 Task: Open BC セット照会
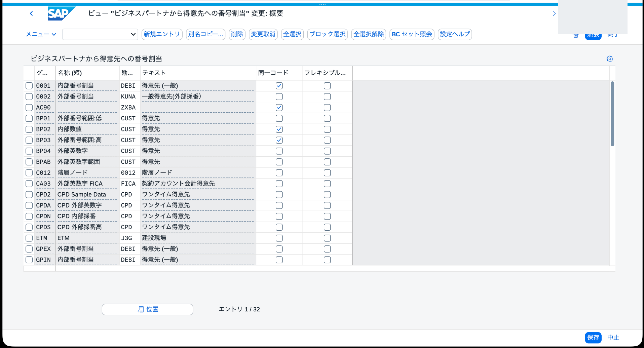tap(412, 34)
